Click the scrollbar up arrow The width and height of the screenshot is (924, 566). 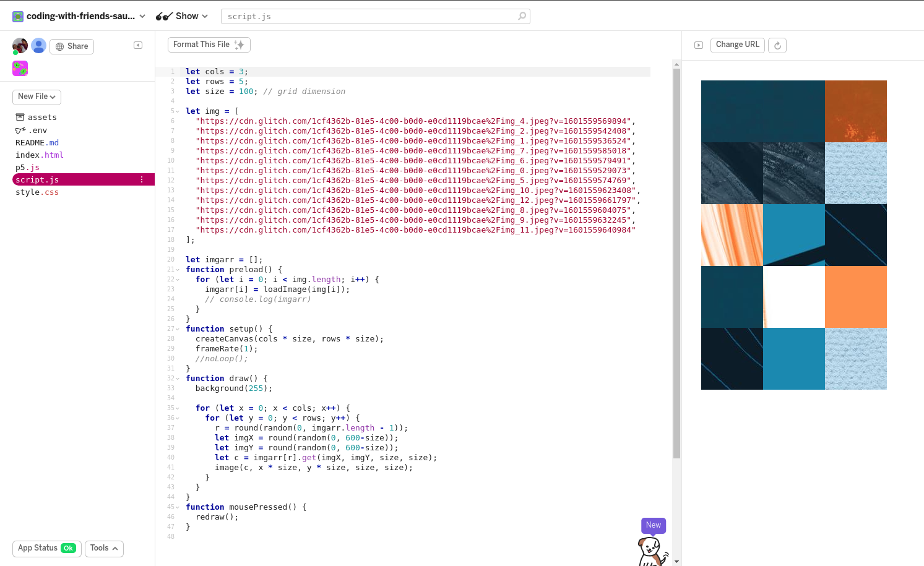676,64
